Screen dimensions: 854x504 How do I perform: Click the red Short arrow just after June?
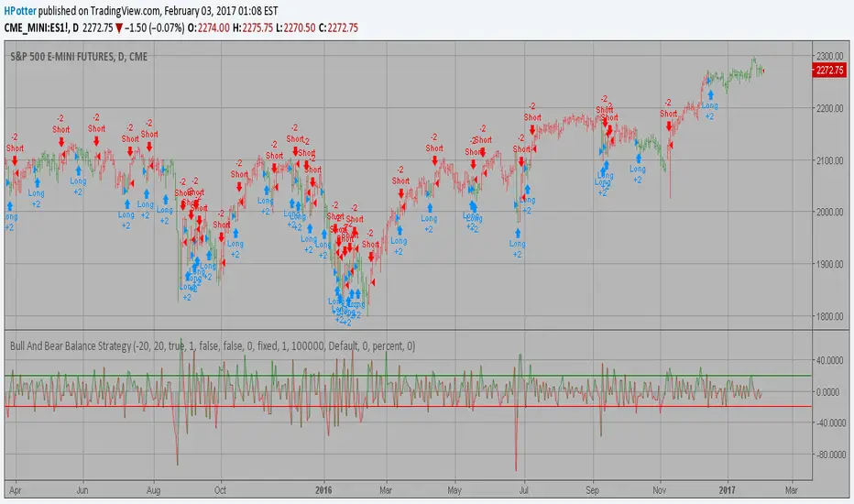96,141
